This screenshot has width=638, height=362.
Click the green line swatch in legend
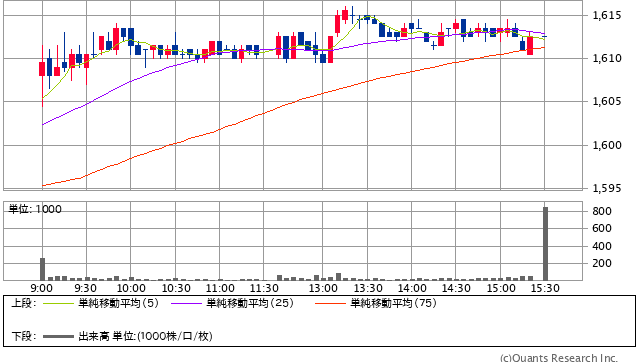[58, 303]
